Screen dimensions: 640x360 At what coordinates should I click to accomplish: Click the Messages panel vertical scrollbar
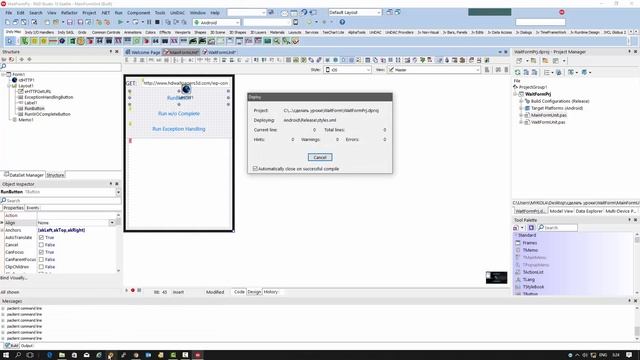click(x=637, y=322)
